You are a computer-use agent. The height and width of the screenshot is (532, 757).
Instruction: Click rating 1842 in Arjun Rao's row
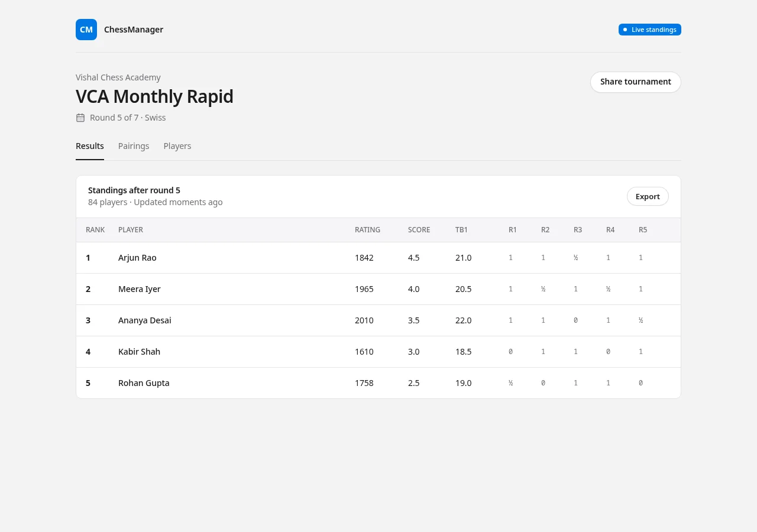pos(364,258)
